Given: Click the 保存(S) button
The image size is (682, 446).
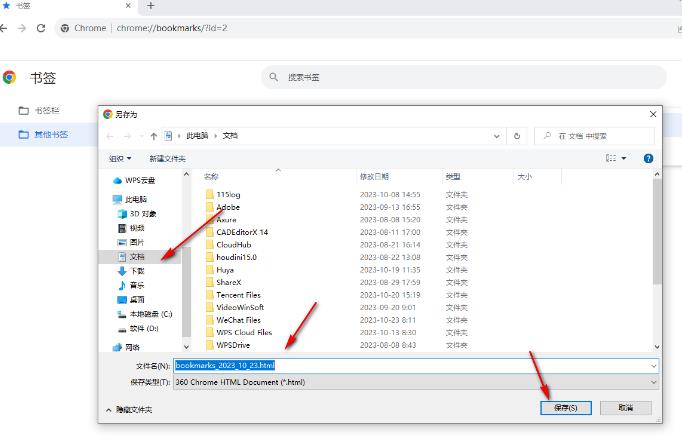Looking at the screenshot, I should pyautogui.click(x=565, y=408).
